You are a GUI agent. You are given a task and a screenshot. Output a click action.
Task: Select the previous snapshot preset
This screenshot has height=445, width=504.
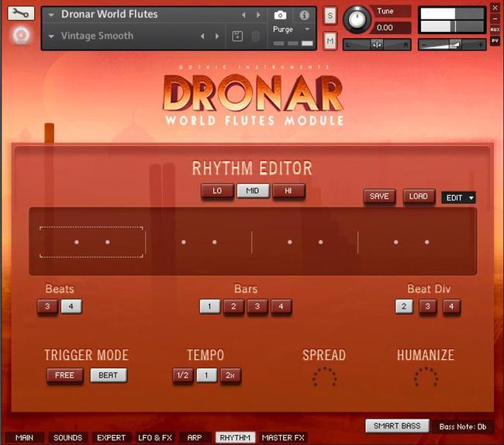[x=202, y=36]
